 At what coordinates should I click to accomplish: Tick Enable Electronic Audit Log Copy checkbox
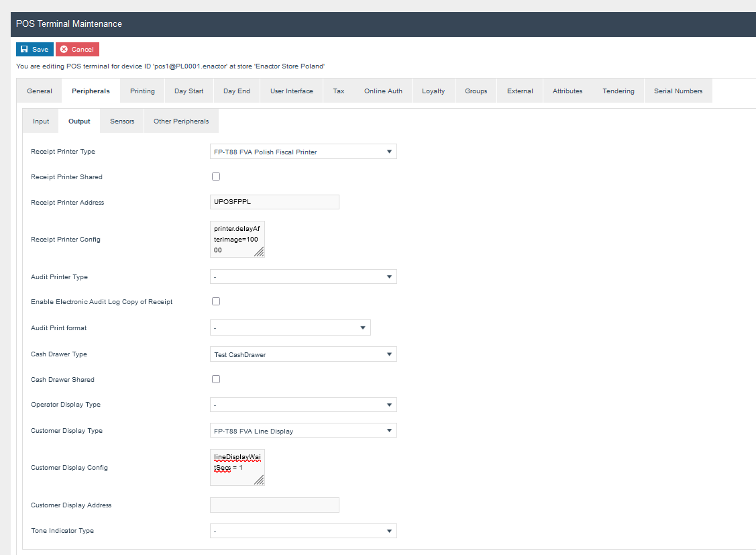click(216, 301)
